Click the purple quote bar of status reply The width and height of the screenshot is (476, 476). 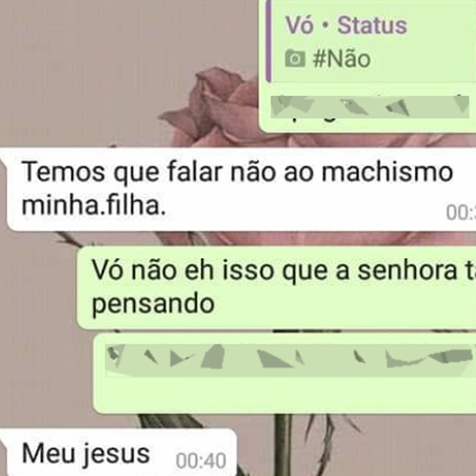[x=268, y=41]
